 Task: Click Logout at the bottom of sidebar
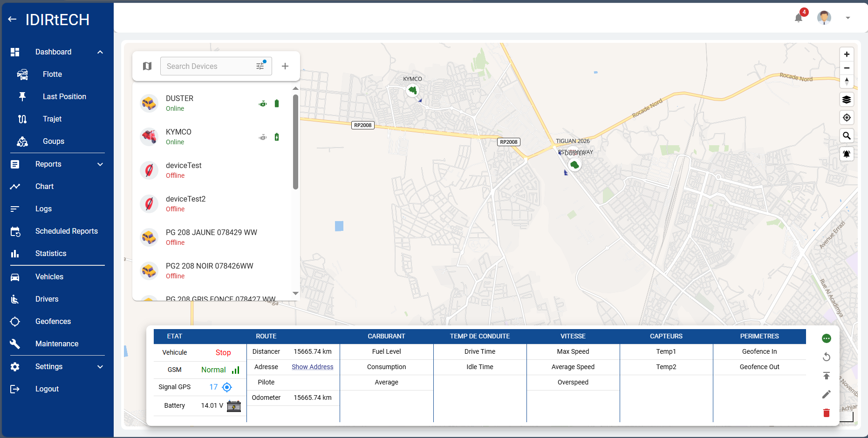pos(47,389)
